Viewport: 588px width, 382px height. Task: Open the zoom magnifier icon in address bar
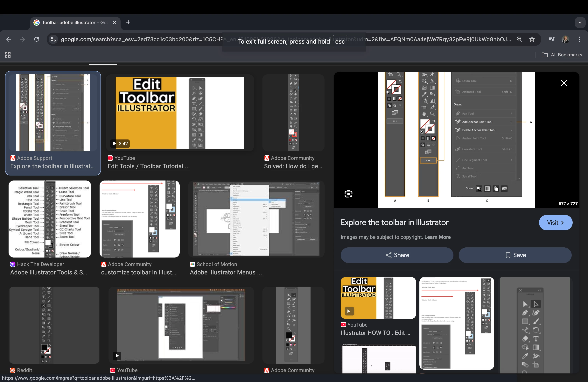point(519,39)
